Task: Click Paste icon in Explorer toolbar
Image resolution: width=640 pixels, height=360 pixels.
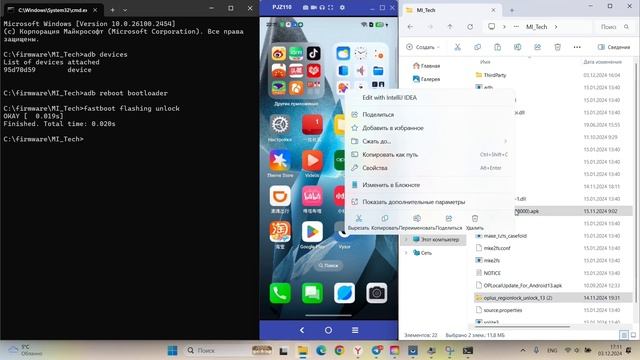Action: (x=497, y=47)
